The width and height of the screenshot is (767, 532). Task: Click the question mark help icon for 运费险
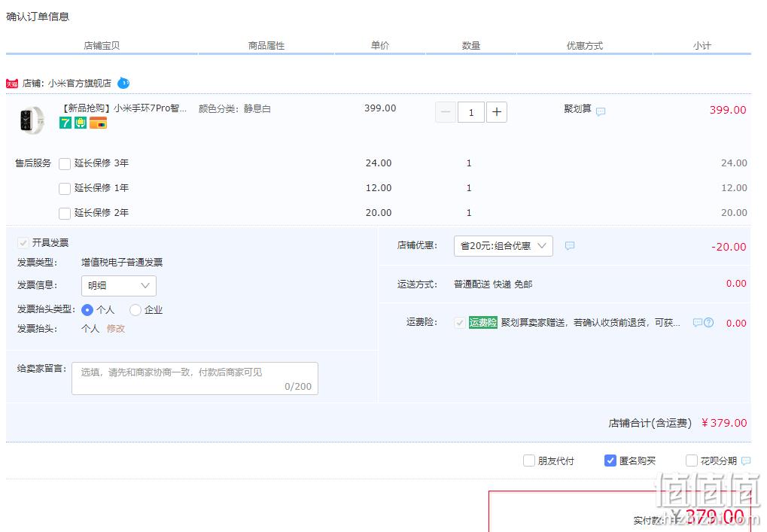pos(709,323)
